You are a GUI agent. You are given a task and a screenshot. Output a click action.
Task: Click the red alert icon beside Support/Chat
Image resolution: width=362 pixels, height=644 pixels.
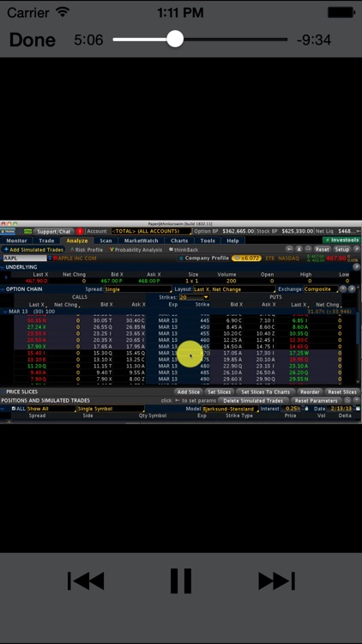[x=80, y=231]
